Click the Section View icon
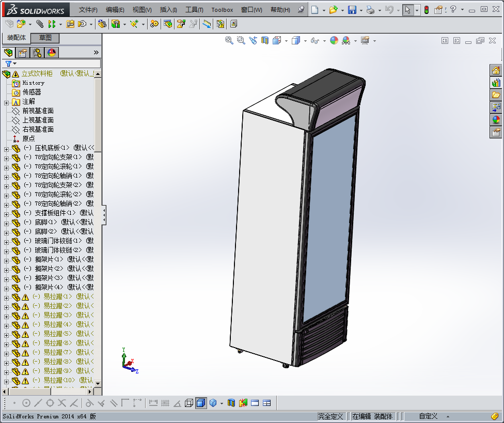Image resolution: width=504 pixels, height=423 pixels. pyautogui.click(x=265, y=40)
